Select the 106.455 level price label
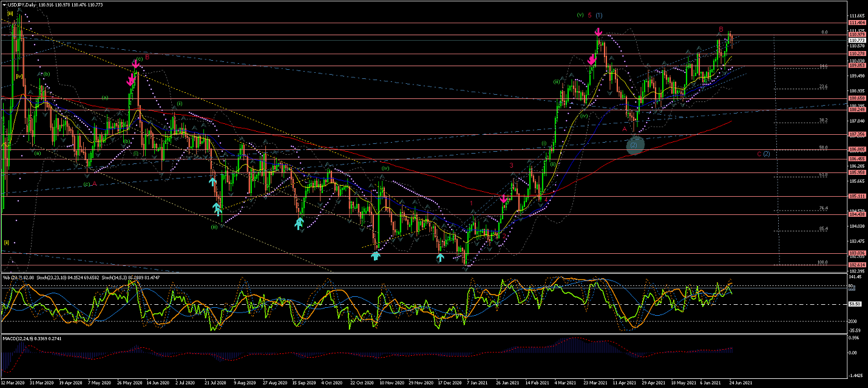 (x=856, y=159)
